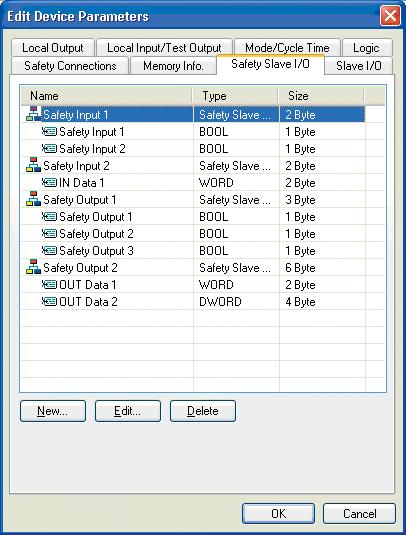This screenshot has width=406, height=535.
Task: Click the Edit... button
Action: [x=128, y=411]
